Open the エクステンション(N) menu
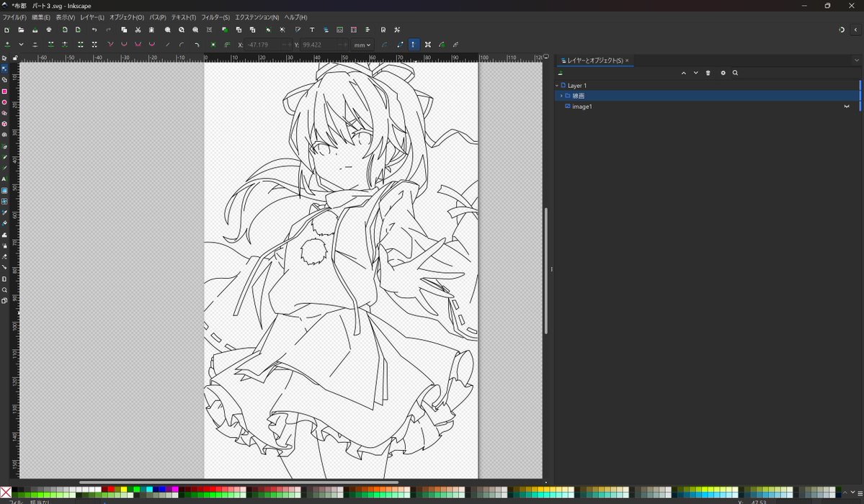864x504 pixels. click(257, 17)
